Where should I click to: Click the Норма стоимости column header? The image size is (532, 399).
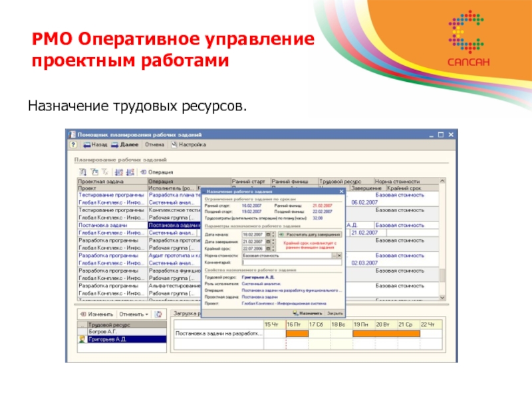click(406, 182)
